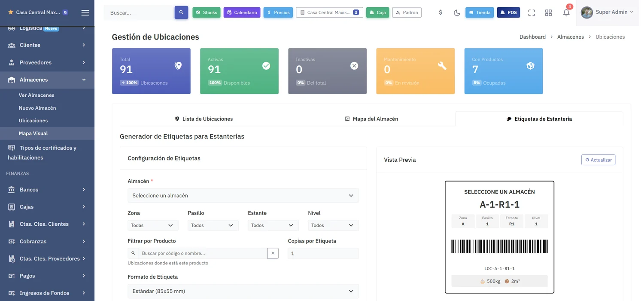The width and height of the screenshot is (644, 301).
Task: Focus the product search filter field
Action: click(203, 253)
